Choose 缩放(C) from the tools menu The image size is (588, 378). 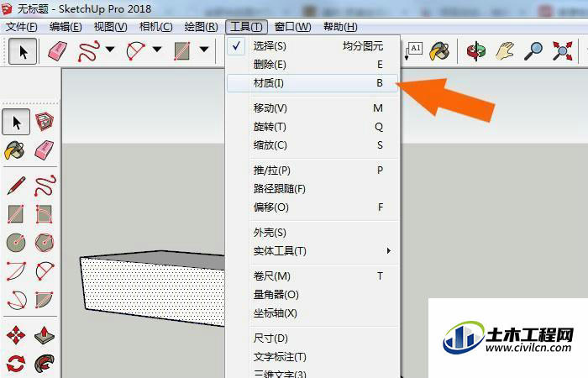312,145
